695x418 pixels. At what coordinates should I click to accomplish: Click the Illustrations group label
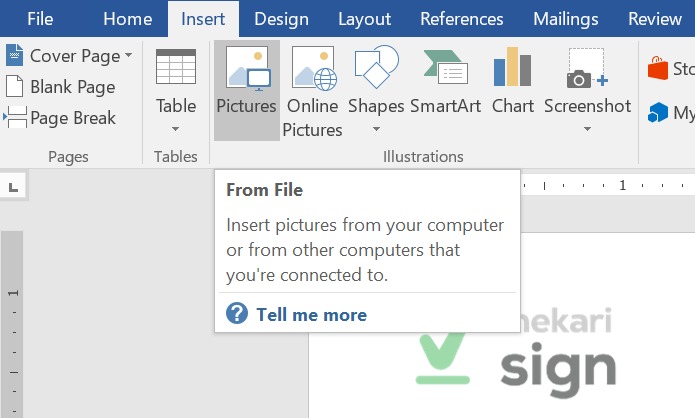pyautogui.click(x=423, y=156)
